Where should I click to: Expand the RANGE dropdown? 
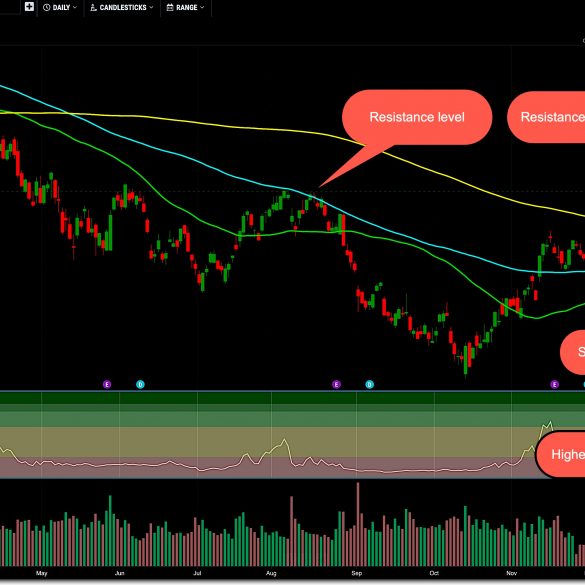186,7
